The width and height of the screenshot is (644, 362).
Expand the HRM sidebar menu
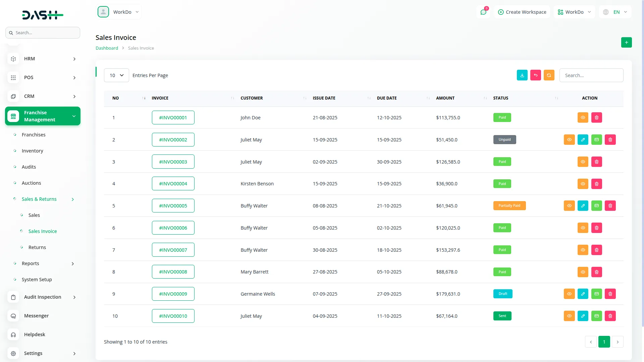(43, 59)
